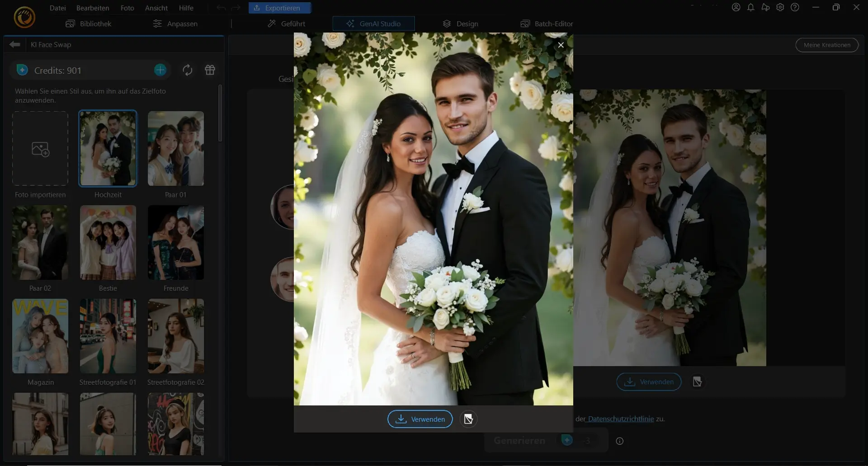Open the Ansicht menu
868x466 pixels.
coord(156,8)
